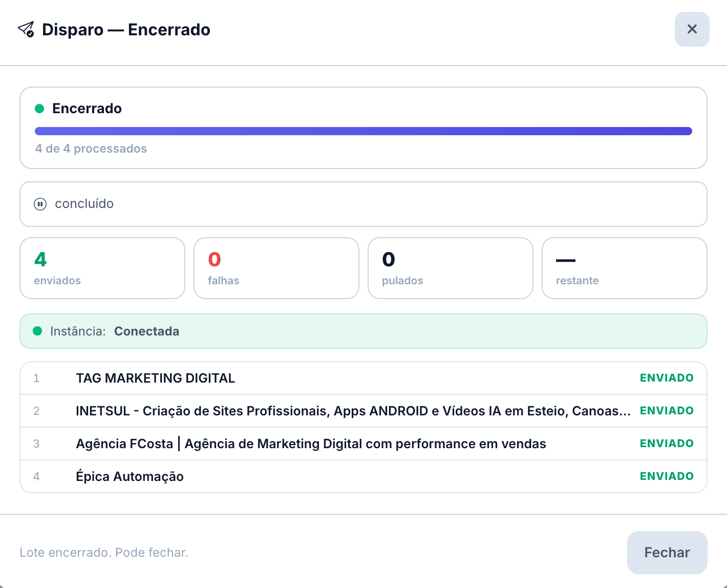This screenshot has width=727, height=588.
Task: Click the green dot next to Encerrado
Action: tap(39, 109)
